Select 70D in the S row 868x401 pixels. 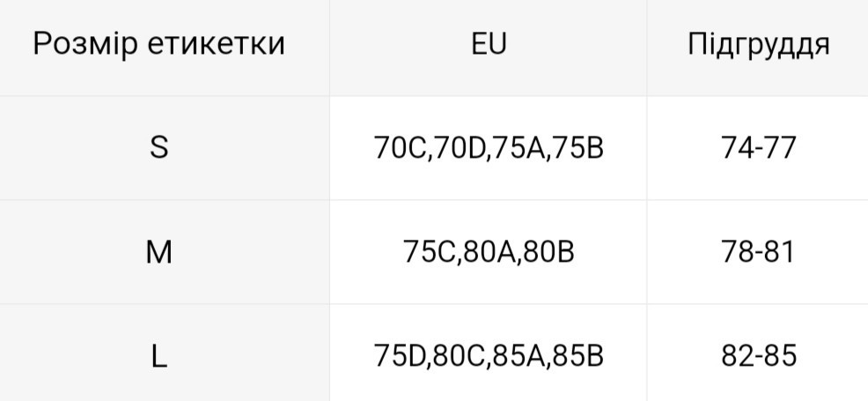pyautogui.click(x=461, y=147)
